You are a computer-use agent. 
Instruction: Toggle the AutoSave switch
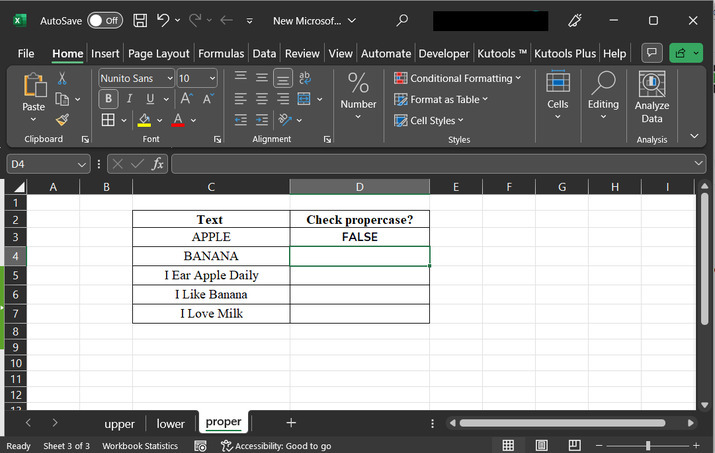click(x=105, y=20)
